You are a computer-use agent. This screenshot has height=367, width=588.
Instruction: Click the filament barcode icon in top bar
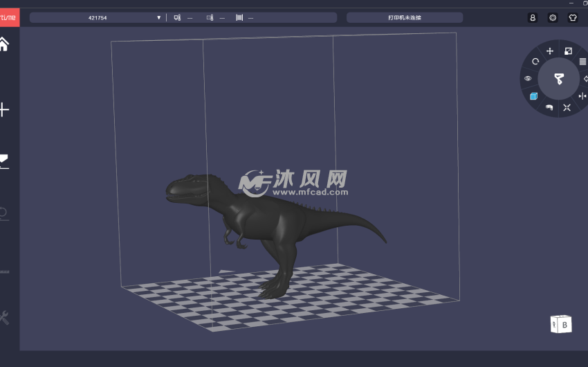pos(239,17)
